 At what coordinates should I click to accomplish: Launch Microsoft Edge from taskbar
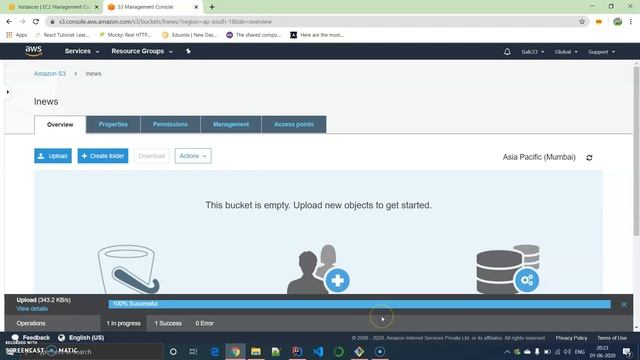point(215,351)
